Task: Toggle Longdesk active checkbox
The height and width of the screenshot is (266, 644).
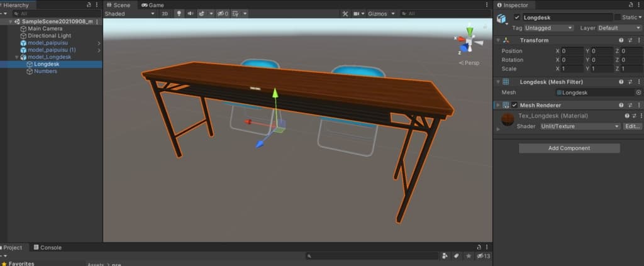Action: pos(517,17)
